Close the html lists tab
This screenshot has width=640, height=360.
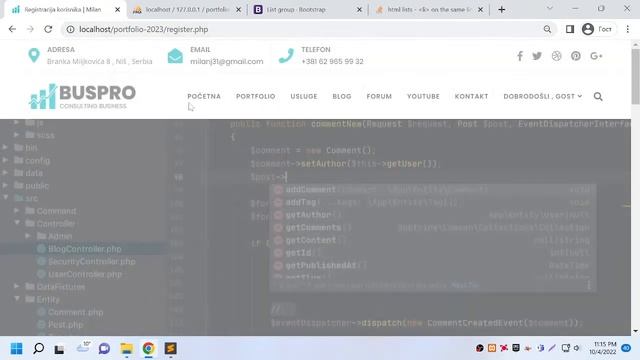tap(480, 9)
